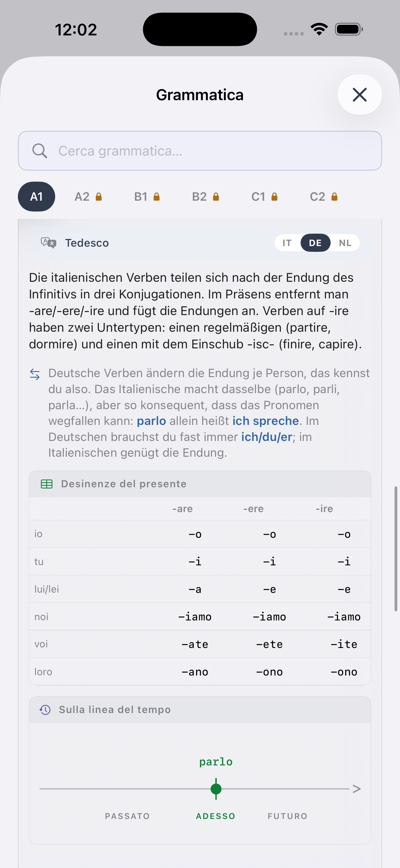Screen dimensions: 400x868
Task: Tap the clock history timeline icon
Action: point(45,710)
